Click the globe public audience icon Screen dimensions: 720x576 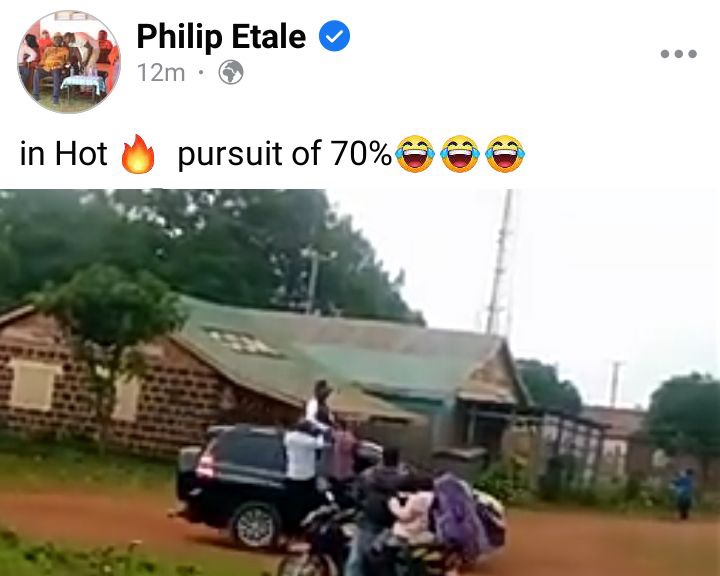coord(231,73)
